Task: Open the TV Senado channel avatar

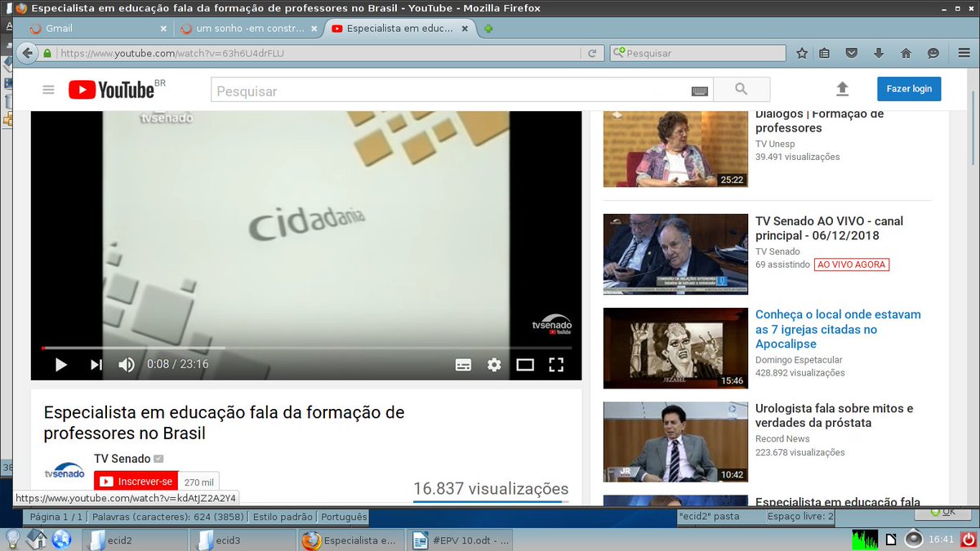Action: (65, 470)
